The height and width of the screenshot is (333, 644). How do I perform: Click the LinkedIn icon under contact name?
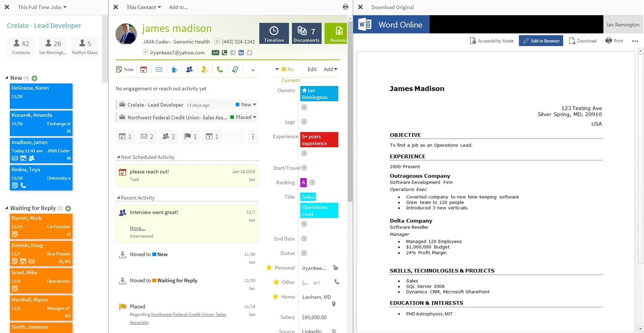[241, 53]
